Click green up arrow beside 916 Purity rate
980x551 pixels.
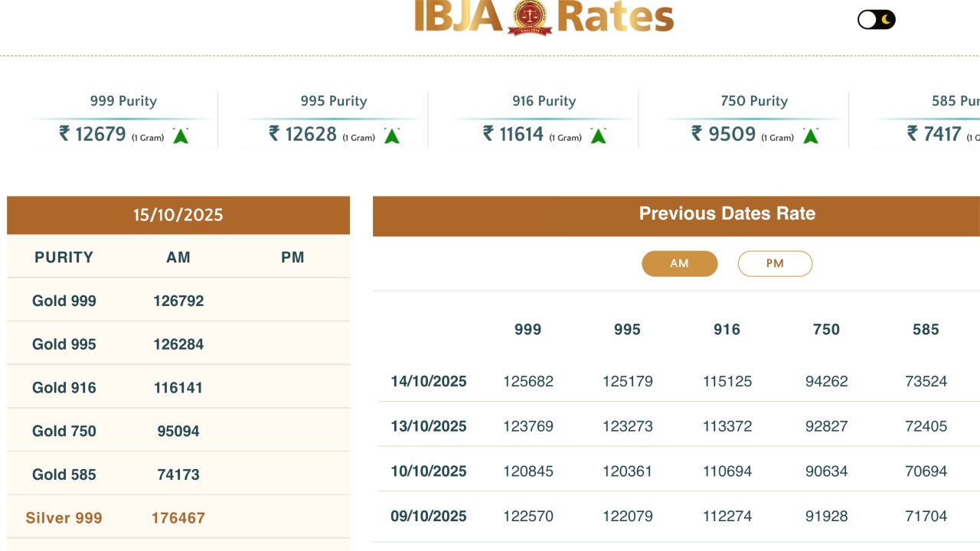click(598, 136)
